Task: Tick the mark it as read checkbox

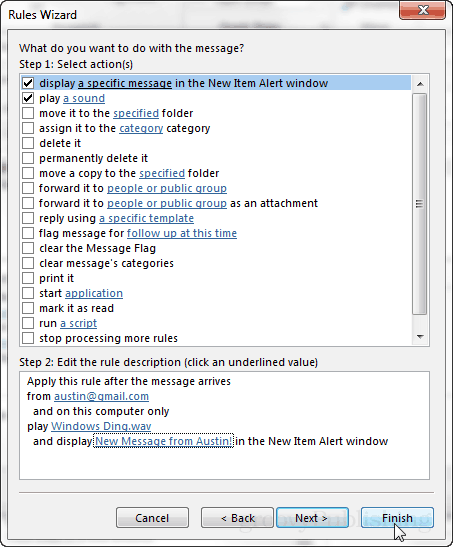Action: click(28, 308)
